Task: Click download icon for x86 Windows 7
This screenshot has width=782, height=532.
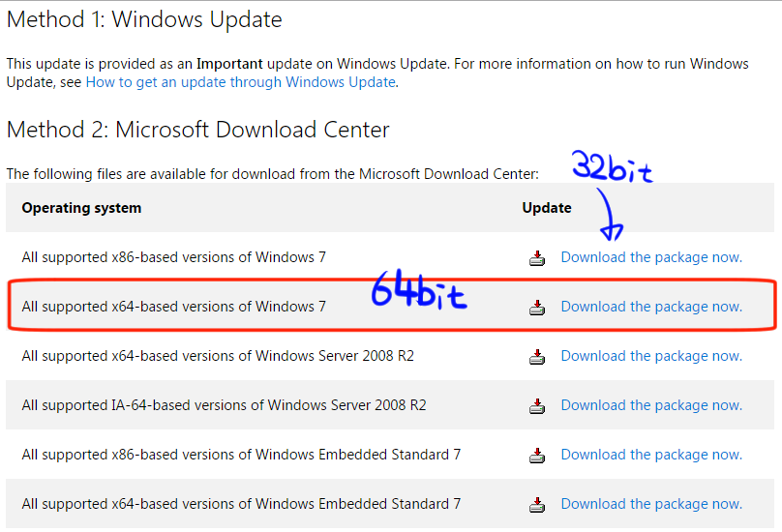Action: 537,258
